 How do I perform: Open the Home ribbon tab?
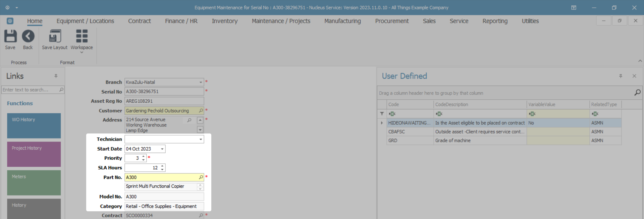click(35, 21)
